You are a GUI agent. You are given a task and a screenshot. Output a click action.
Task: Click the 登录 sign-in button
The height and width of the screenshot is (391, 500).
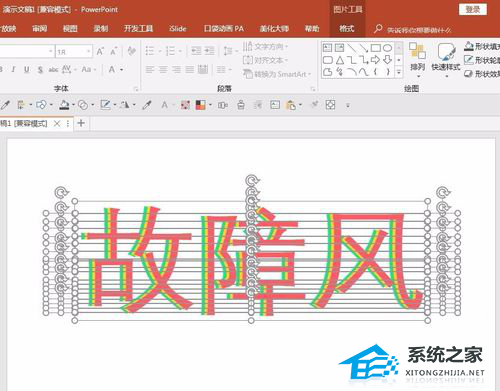[473, 10]
